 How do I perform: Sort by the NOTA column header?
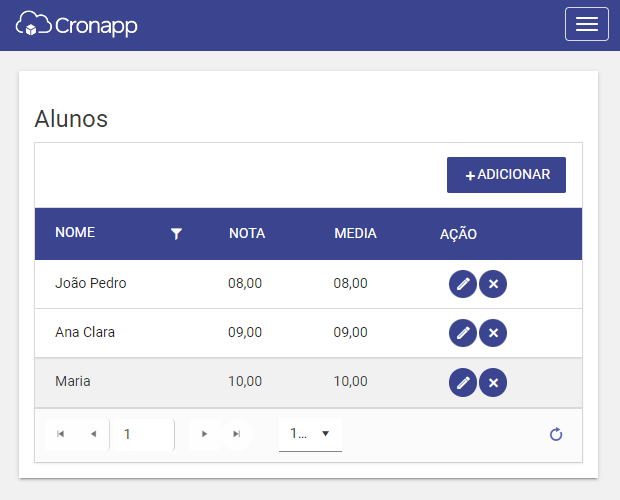247,233
